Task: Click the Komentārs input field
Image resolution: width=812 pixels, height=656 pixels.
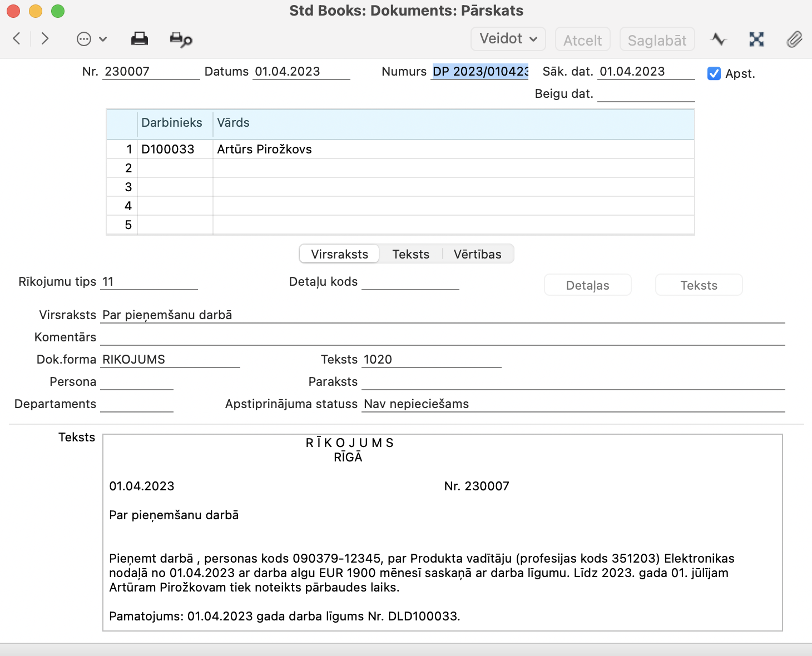Action: click(x=442, y=337)
